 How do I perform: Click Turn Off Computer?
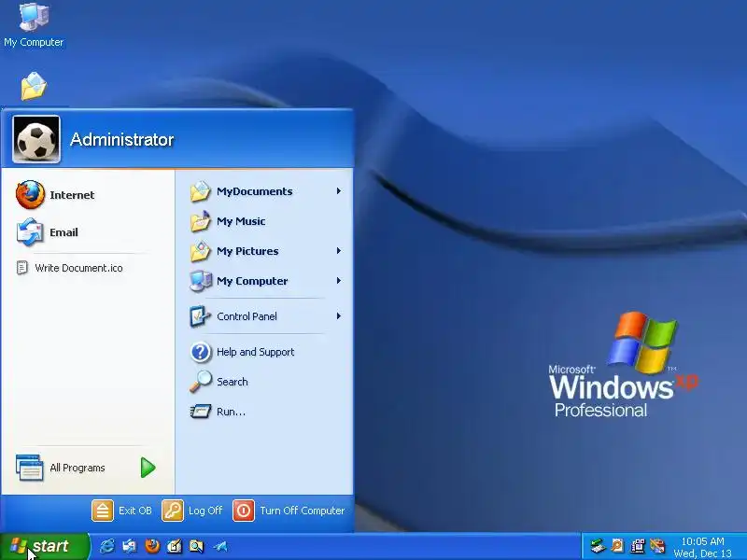289,511
